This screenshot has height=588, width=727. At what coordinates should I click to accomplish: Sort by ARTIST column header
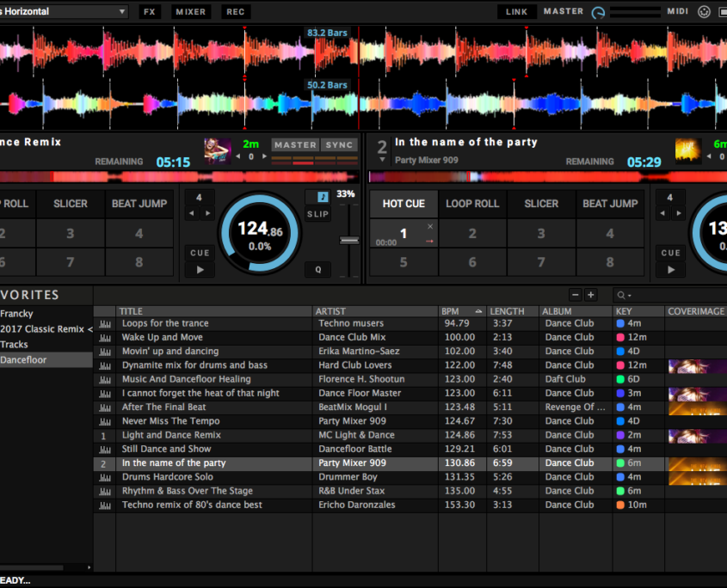[375, 311]
